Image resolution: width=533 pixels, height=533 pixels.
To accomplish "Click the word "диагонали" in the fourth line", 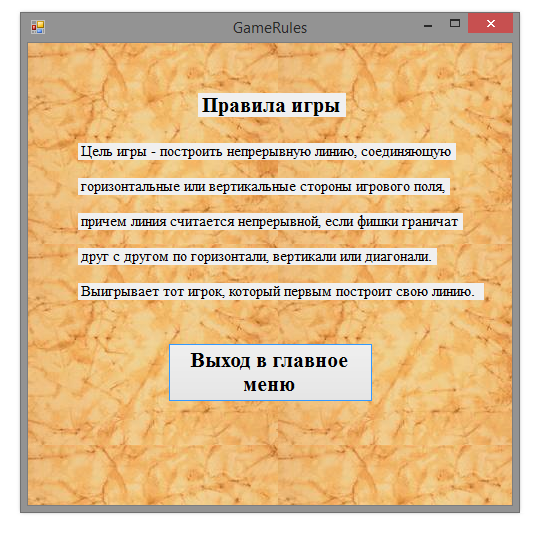I will click(398, 257).
